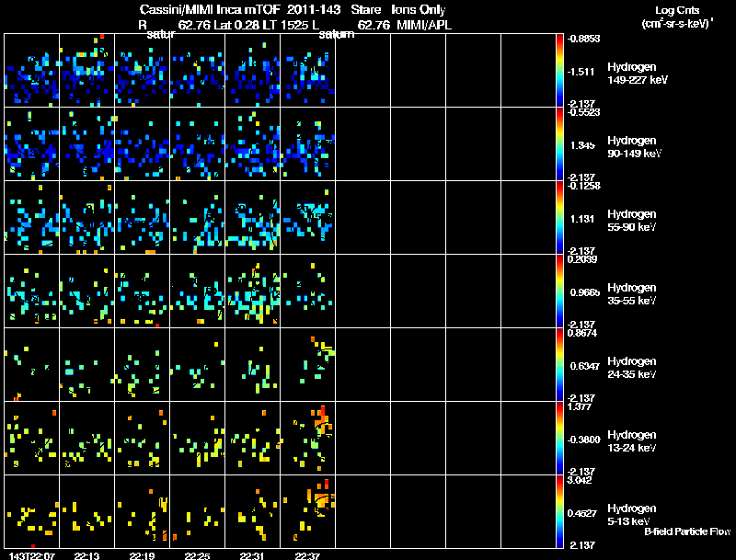736x560 pixels.
Task: Click the Hydrogen 55-90 keV color bar
Action: coord(559,218)
